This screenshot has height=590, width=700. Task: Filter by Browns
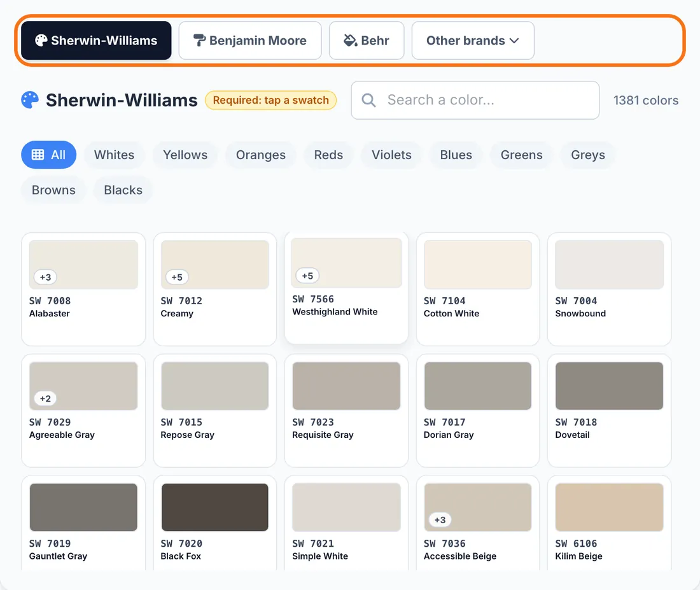coord(53,190)
